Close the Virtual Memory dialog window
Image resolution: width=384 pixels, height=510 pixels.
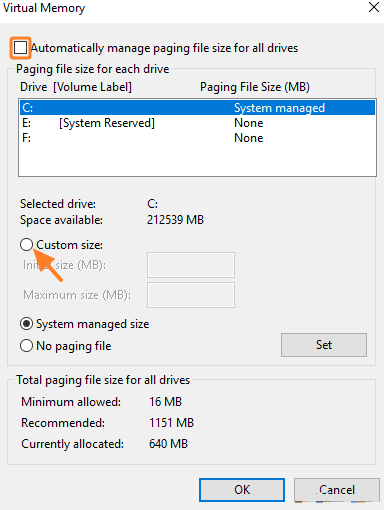374,7
